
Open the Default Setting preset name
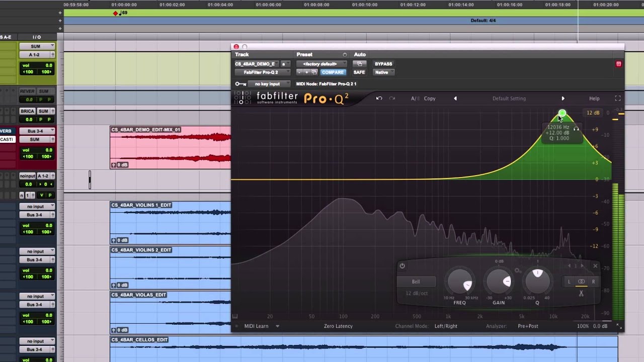[x=509, y=99]
